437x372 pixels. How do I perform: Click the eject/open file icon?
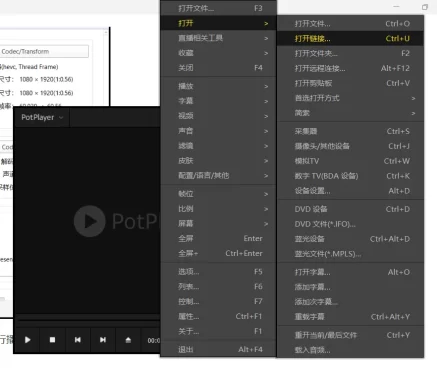(128, 340)
